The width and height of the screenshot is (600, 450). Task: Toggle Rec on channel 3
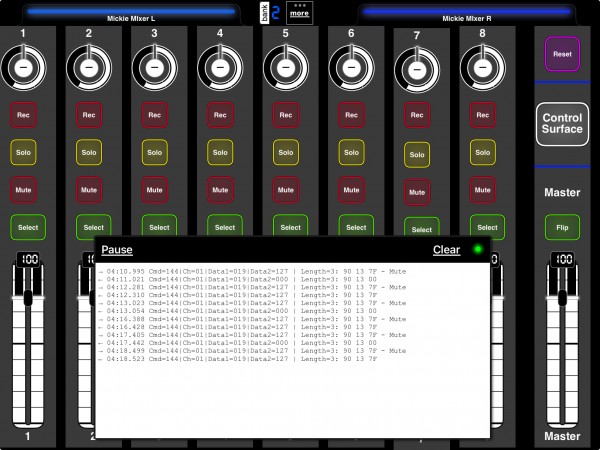coord(155,115)
